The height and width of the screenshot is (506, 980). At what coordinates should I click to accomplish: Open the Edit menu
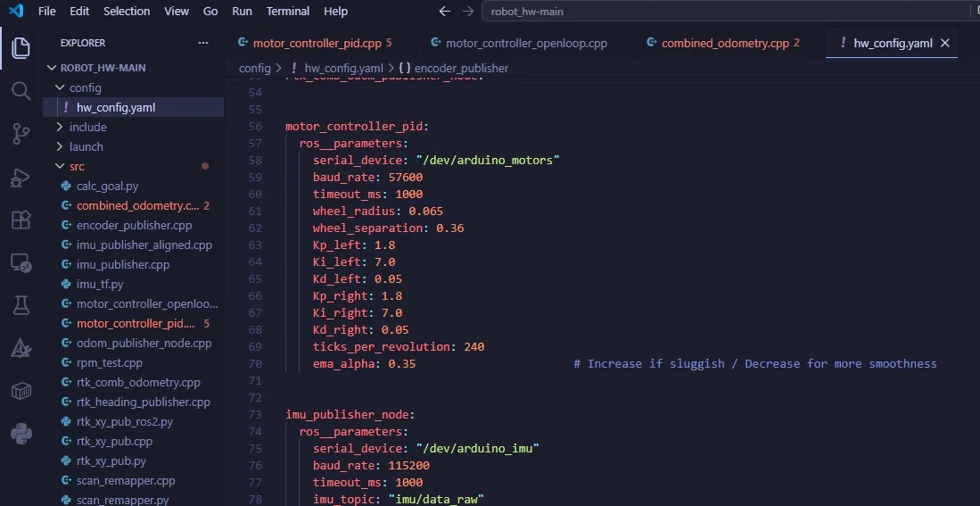point(79,12)
